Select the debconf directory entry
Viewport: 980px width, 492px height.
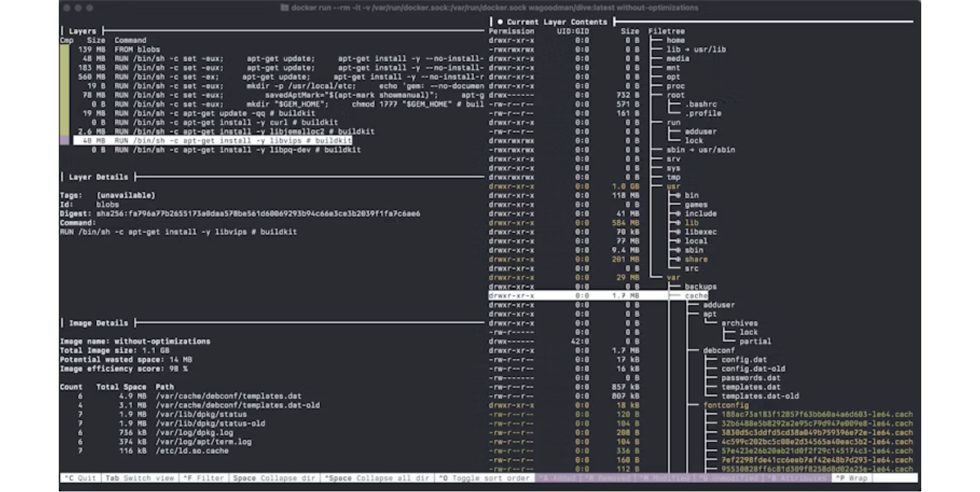(719, 351)
